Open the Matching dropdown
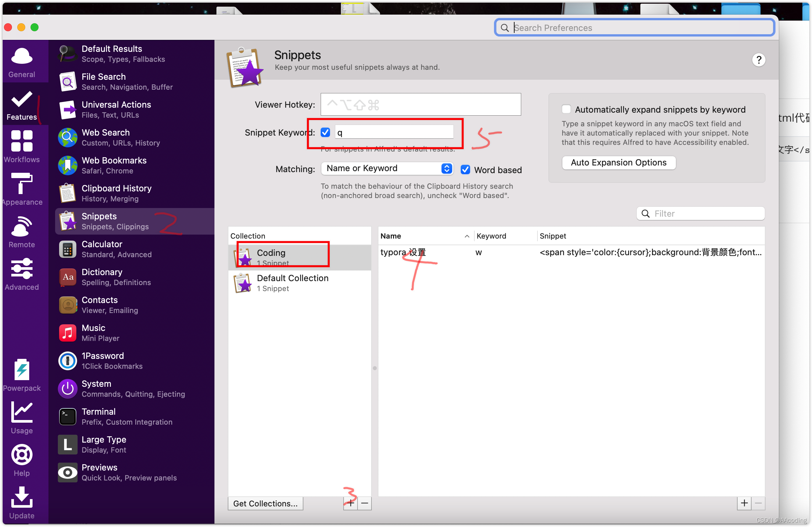The height and width of the screenshot is (527, 812). coord(387,168)
